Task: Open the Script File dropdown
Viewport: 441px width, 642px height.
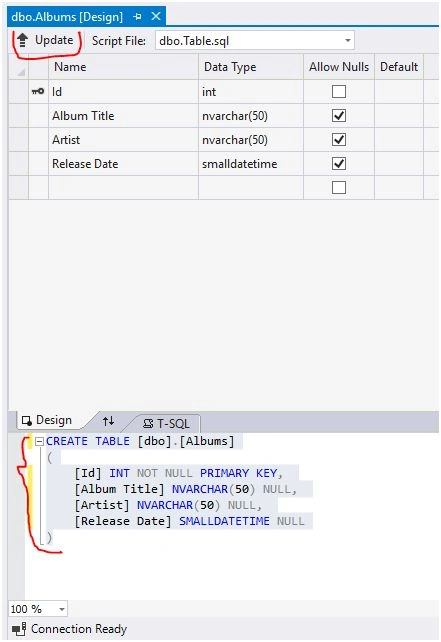Action: tap(347, 41)
